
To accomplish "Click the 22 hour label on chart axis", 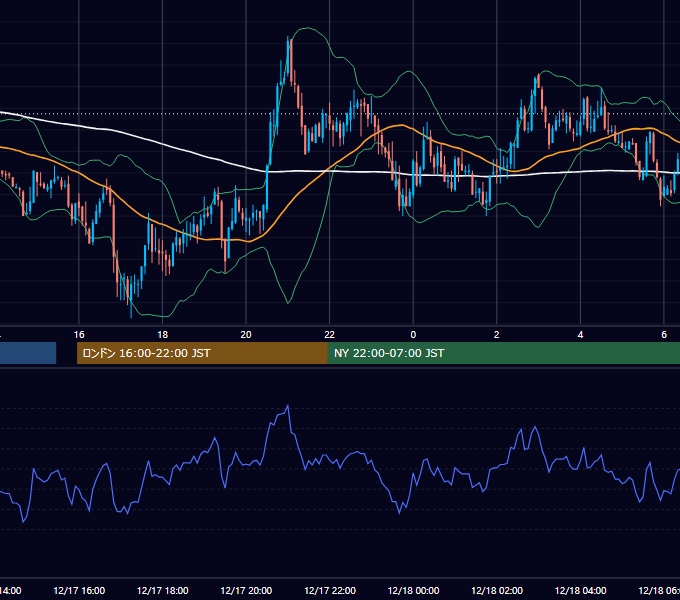I will [330, 335].
